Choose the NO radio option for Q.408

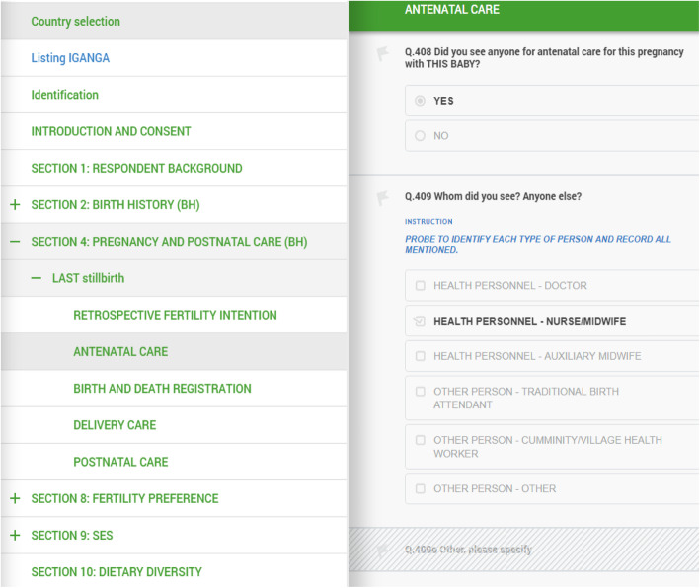[421, 136]
